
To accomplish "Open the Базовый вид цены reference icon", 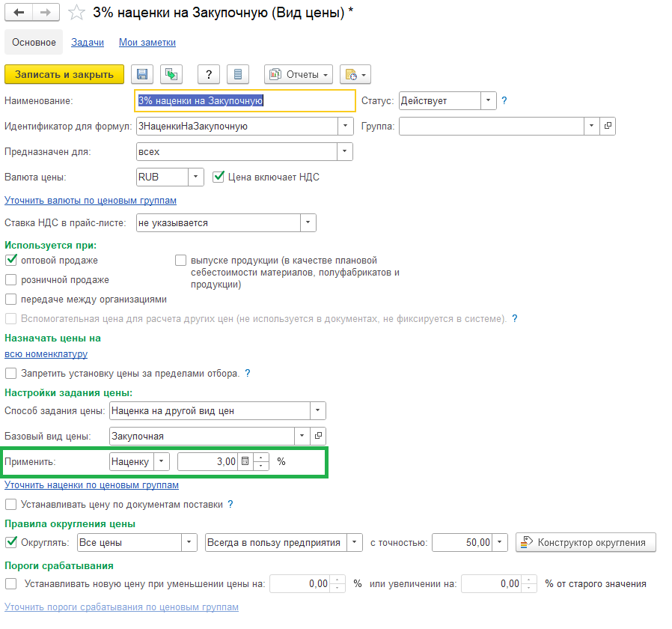I will point(318,436).
